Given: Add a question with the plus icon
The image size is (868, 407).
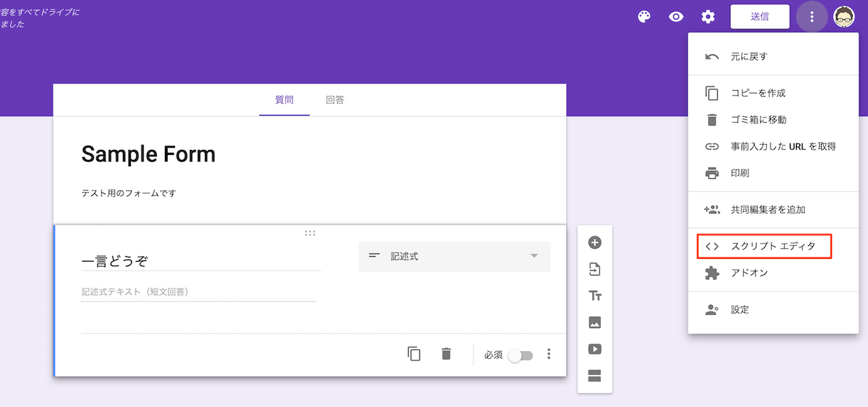Looking at the screenshot, I should [x=594, y=243].
